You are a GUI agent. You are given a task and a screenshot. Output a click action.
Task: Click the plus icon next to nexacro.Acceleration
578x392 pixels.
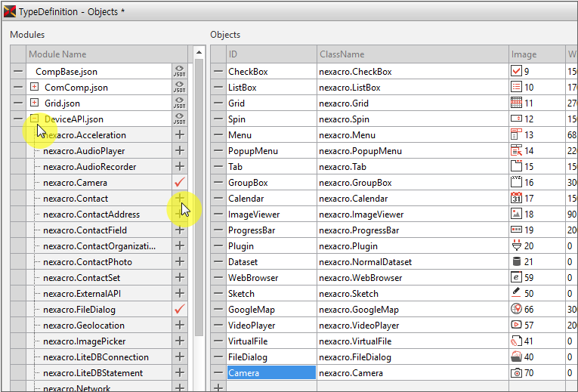(x=180, y=135)
